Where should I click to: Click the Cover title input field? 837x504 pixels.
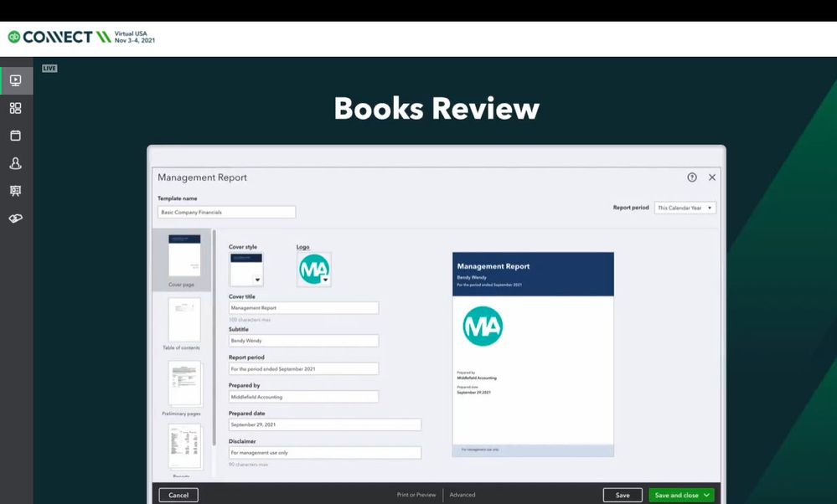(304, 308)
